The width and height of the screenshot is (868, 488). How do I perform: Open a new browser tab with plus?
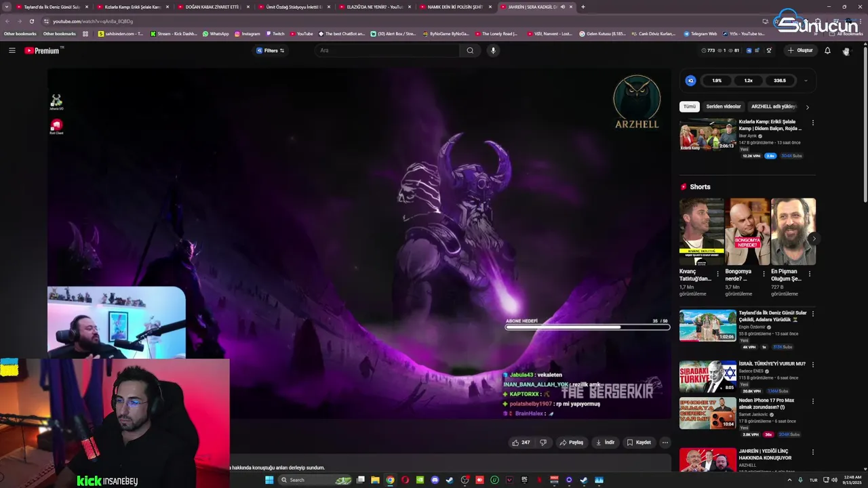click(583, 7)
